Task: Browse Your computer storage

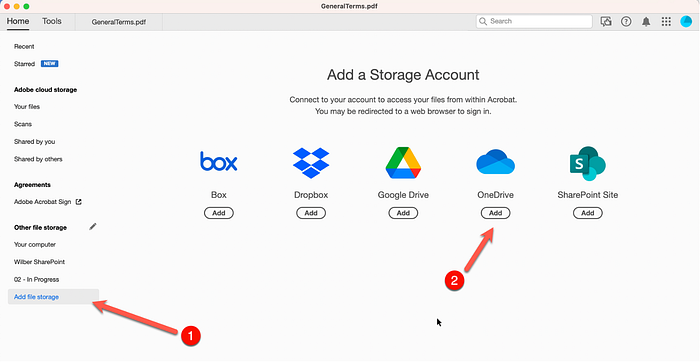Action: (x=35, y=245)
